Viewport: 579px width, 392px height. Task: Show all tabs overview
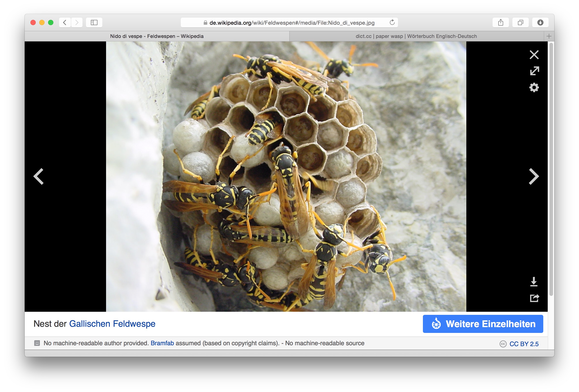tap(520, 22)
